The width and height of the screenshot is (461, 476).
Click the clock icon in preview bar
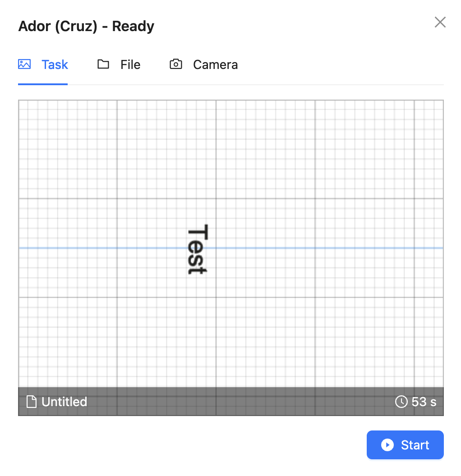click(401, 402)
